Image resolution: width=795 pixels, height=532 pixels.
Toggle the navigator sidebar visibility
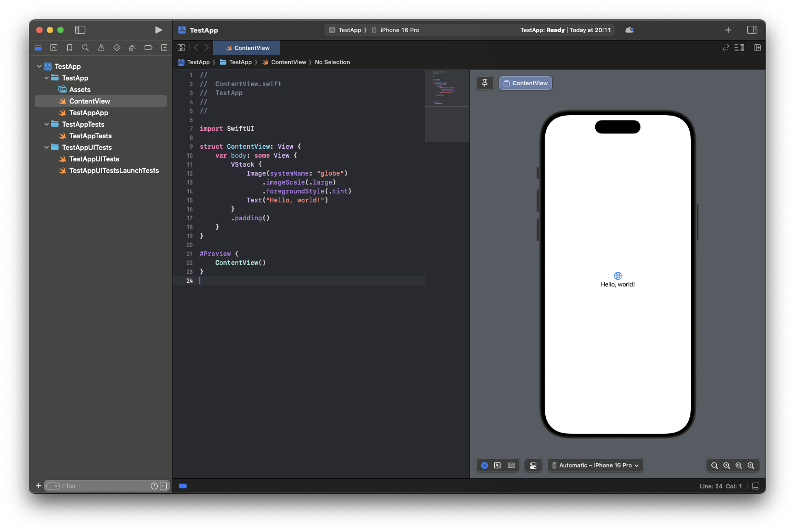click(x=80, y=30)
